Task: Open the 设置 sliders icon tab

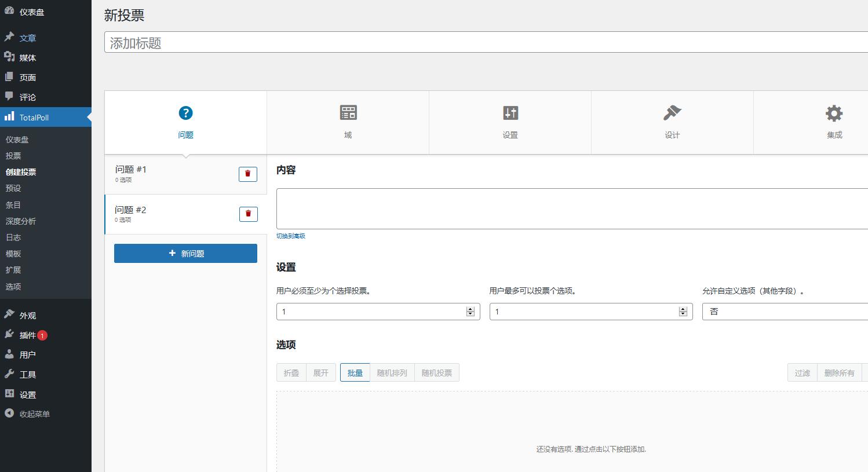Action: coord(510,113)
